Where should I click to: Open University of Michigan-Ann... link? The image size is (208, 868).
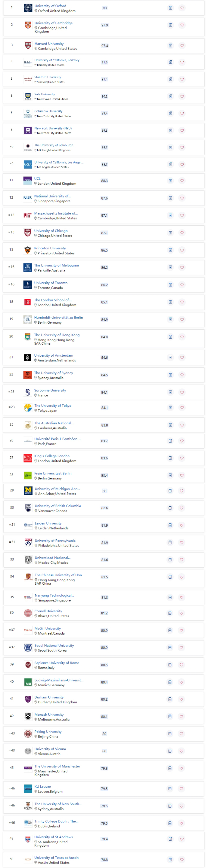click(x=57, y=489)
